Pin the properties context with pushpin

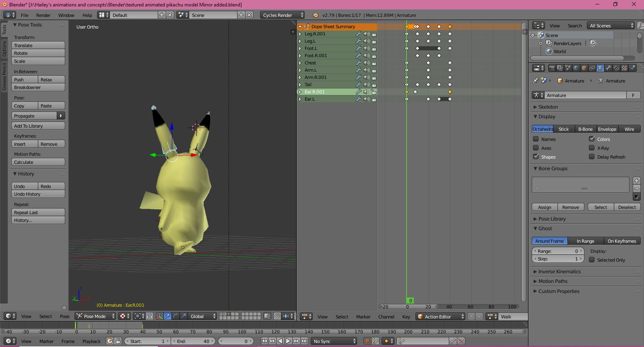[x=535, y=81]
